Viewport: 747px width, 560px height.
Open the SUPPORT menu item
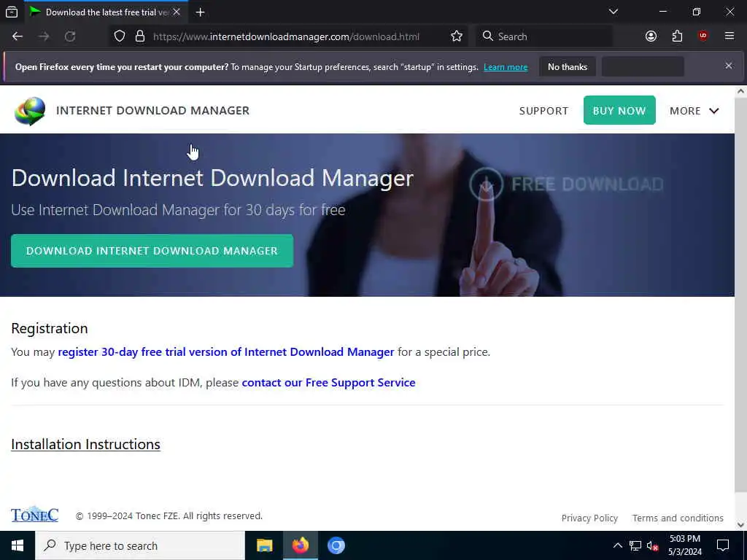(x=543, y=111)
